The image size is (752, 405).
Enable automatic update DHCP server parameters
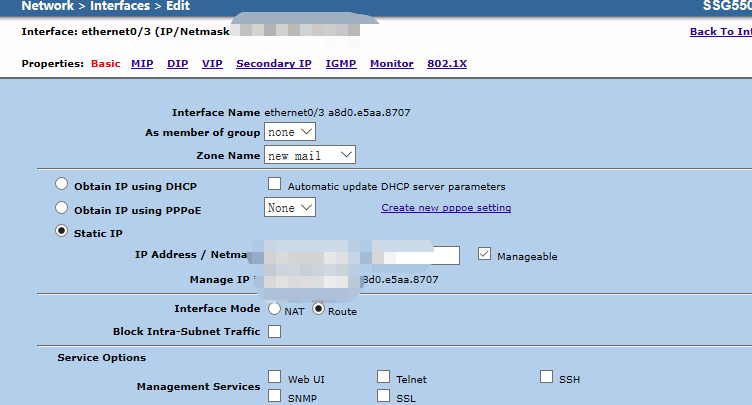tap(275, 185)
